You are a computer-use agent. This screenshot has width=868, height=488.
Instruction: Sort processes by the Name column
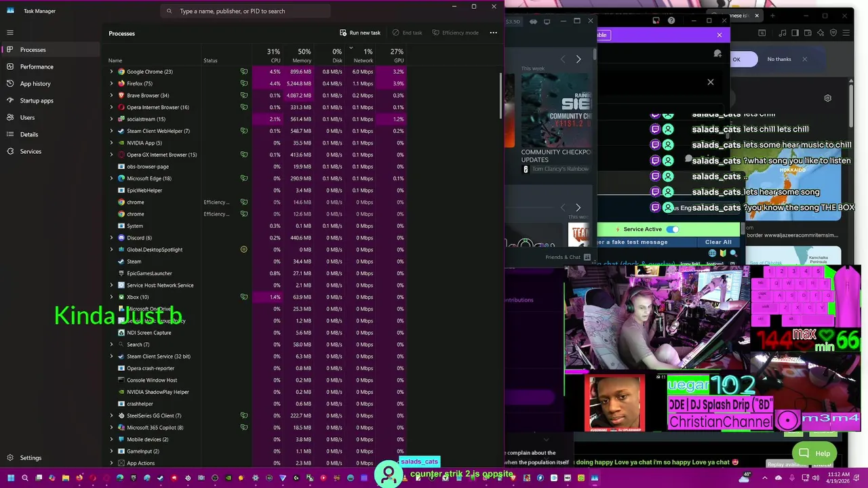[x=115, y=60]
